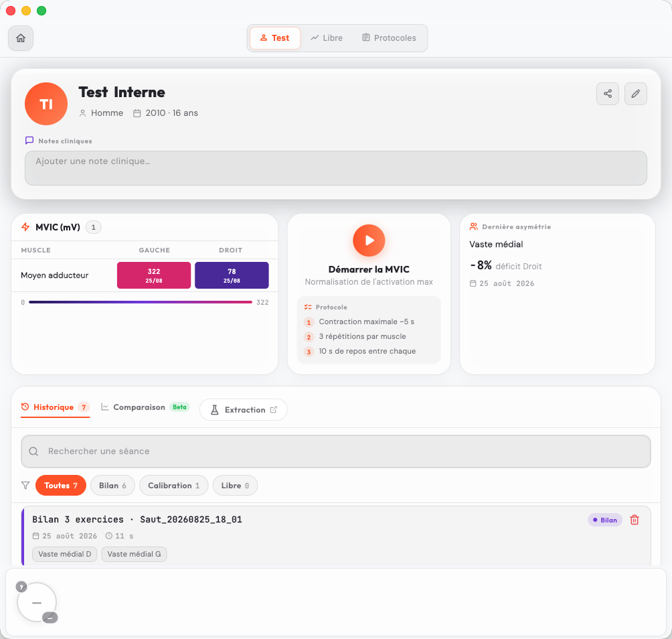
Task: Click the Démarrer la MVIC heading
Action: (x=369, y=269)
